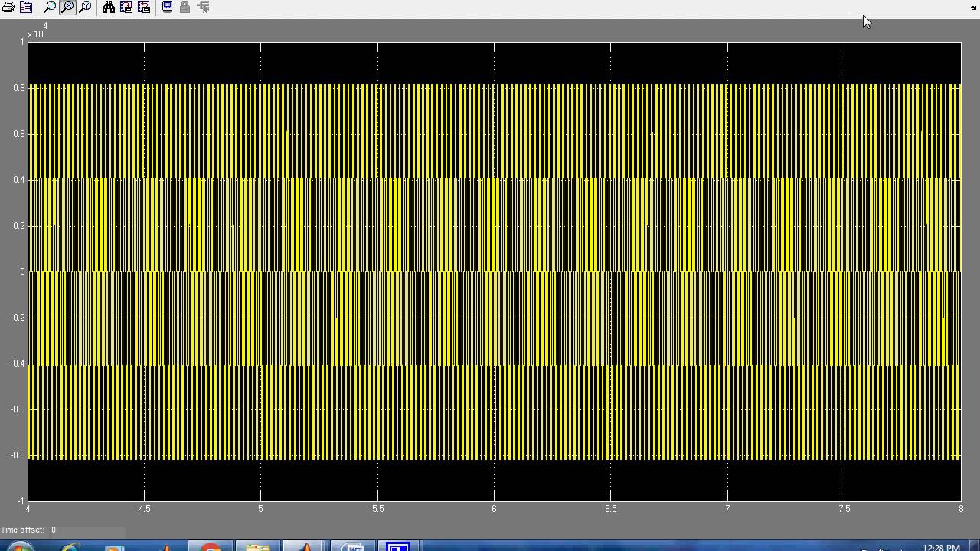980x551 pixels.
Task: Open the scope Parameters icon
Action: coord(26,7)
